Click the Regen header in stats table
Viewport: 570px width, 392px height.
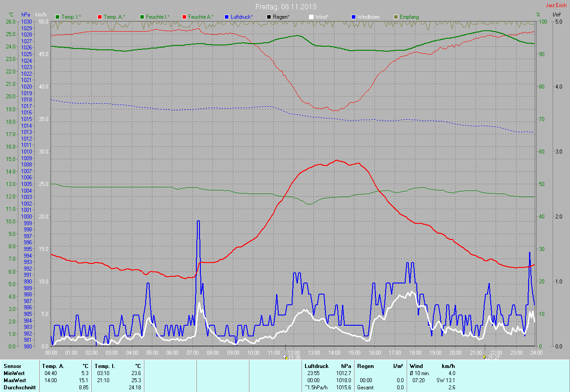pos(365,366)
